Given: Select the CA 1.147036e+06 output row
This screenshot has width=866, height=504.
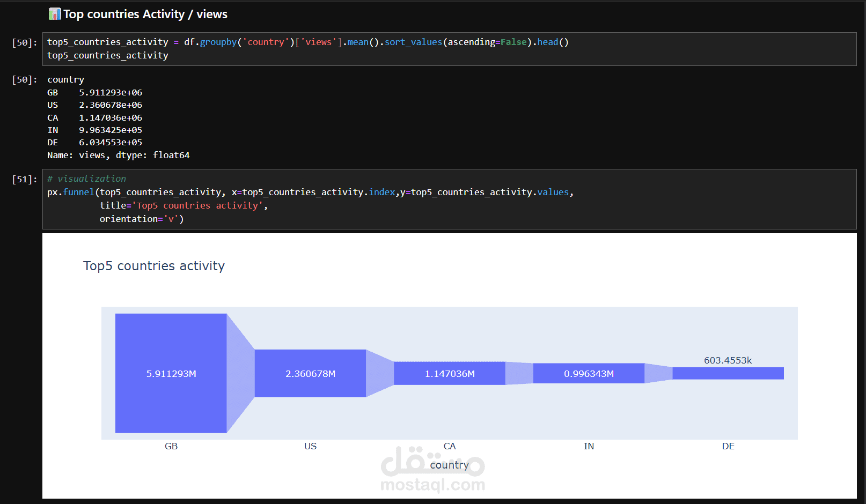Looking at the screenshot, I should point(94,117).
